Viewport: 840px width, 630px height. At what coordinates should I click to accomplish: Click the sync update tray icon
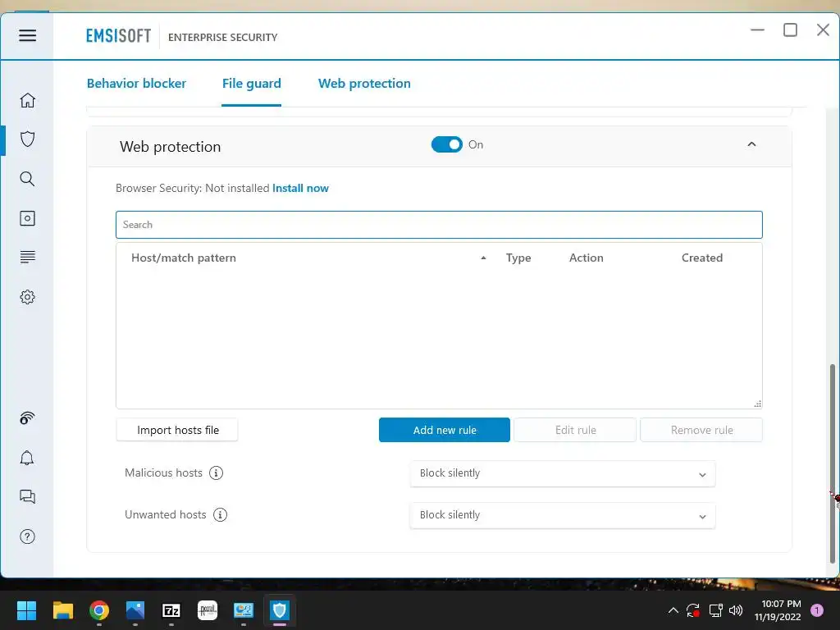(x=693, y=610)
